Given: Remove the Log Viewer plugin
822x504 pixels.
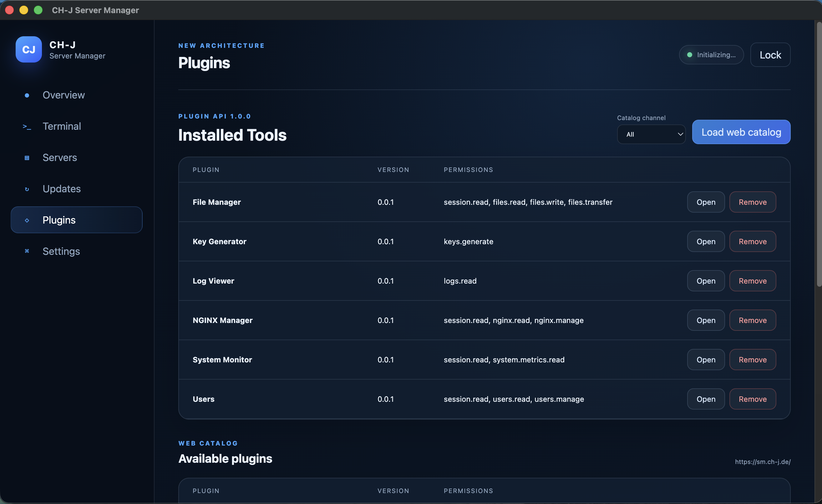Looking at the screenshot, I should click(753, 281).
